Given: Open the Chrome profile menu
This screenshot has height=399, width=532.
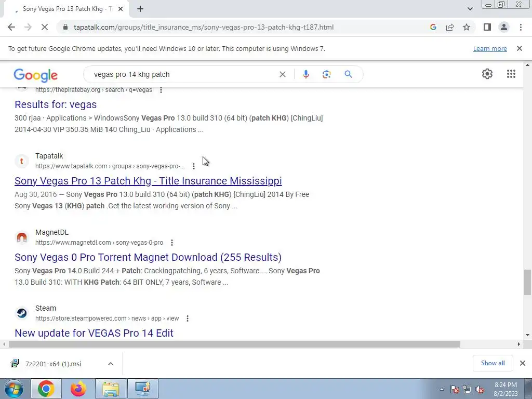Looking at the screenshot, I should (x=504, y=27).
